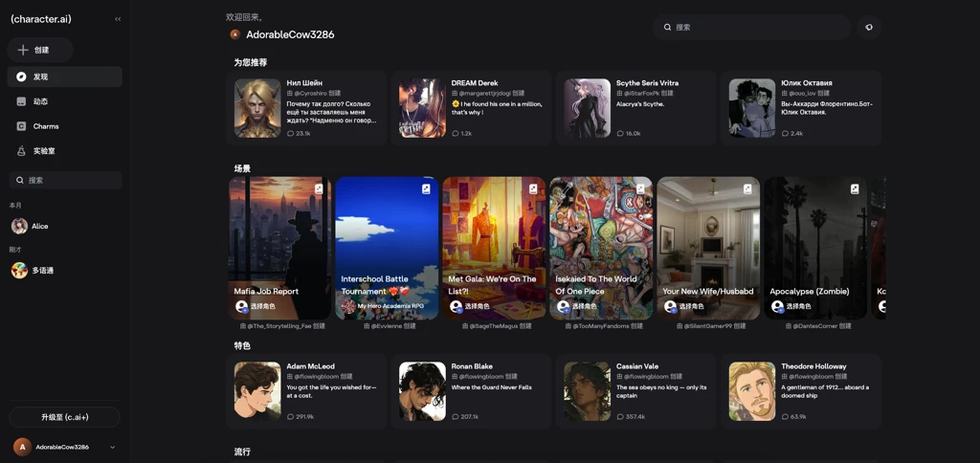Click the sidebar search field

click(65, 180)
